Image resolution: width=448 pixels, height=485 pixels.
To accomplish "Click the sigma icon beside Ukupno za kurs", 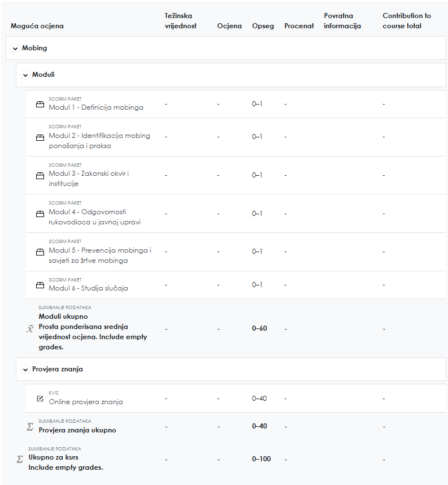I will coord(20,460).
